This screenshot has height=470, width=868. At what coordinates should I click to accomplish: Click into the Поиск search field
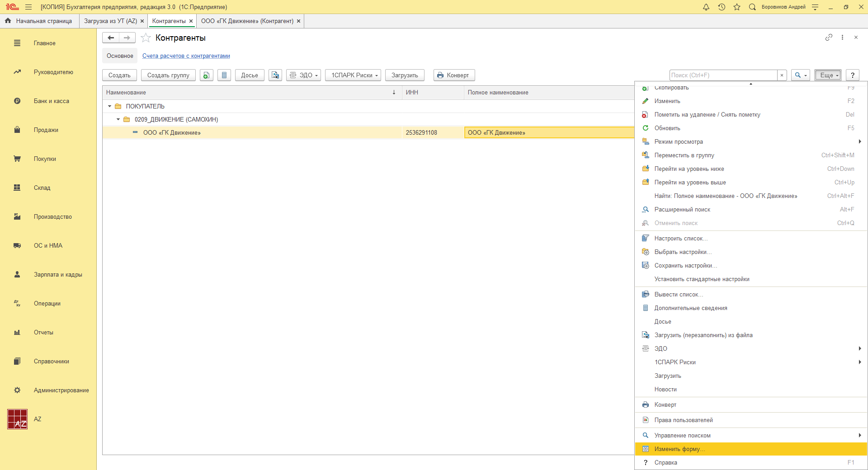pos(722,75)
